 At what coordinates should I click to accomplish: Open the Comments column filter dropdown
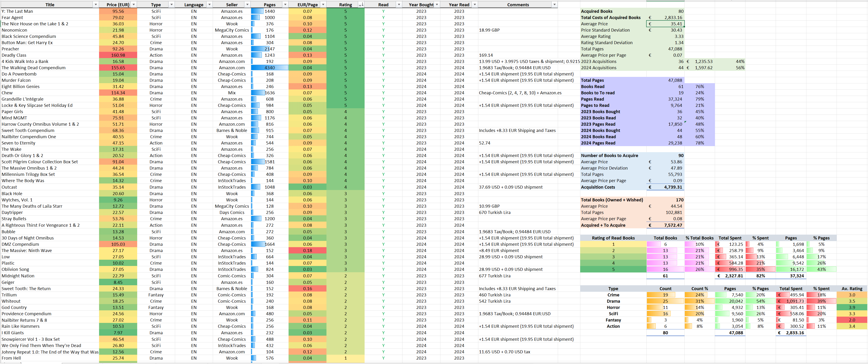pos(554,5)
